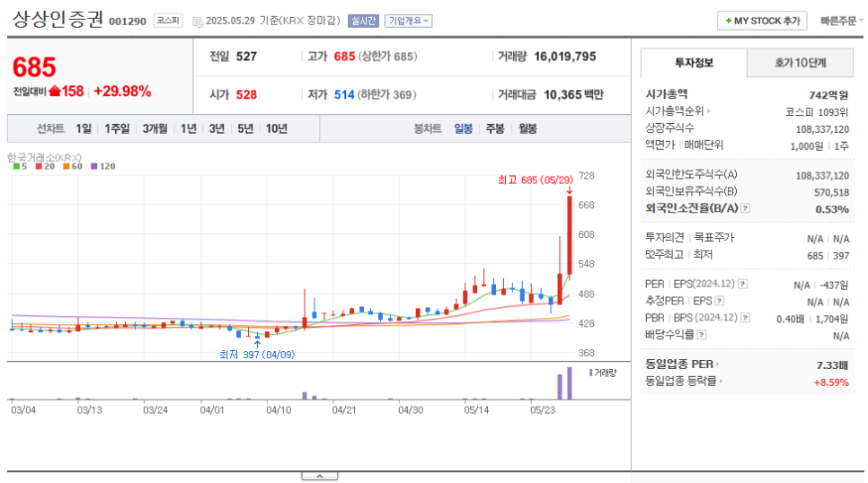This screenshot has width=868, height=483.
Task: Select the 월봉 candlestick chart
Action: 527,129
